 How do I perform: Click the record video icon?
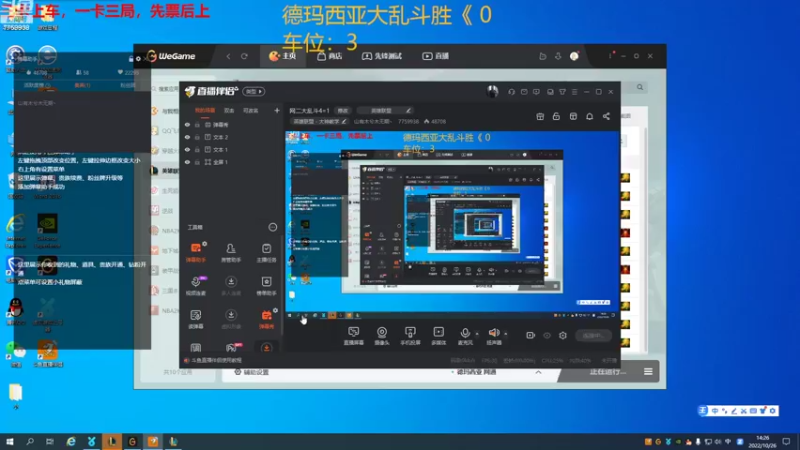(x=531, y=335)
